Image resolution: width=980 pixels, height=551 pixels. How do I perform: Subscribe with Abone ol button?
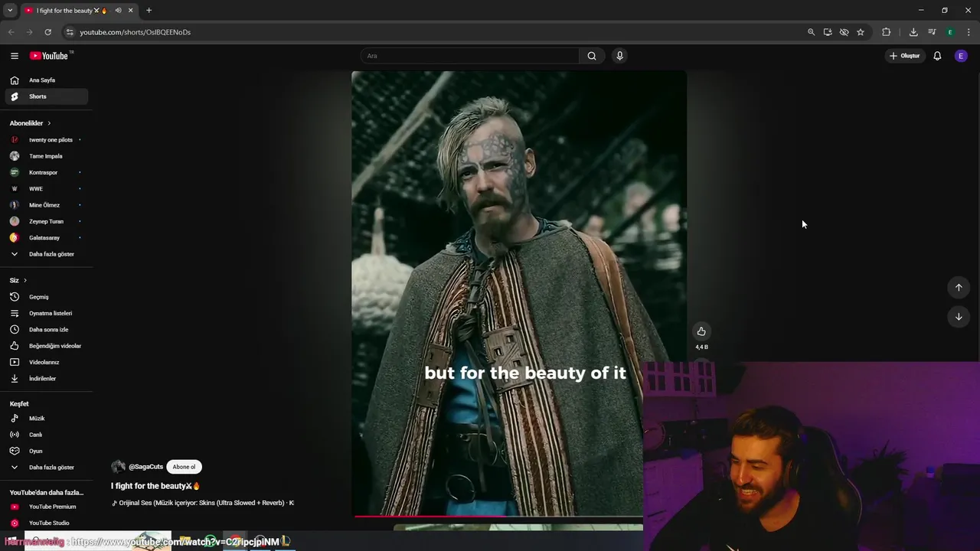click(x=184, y=467)
